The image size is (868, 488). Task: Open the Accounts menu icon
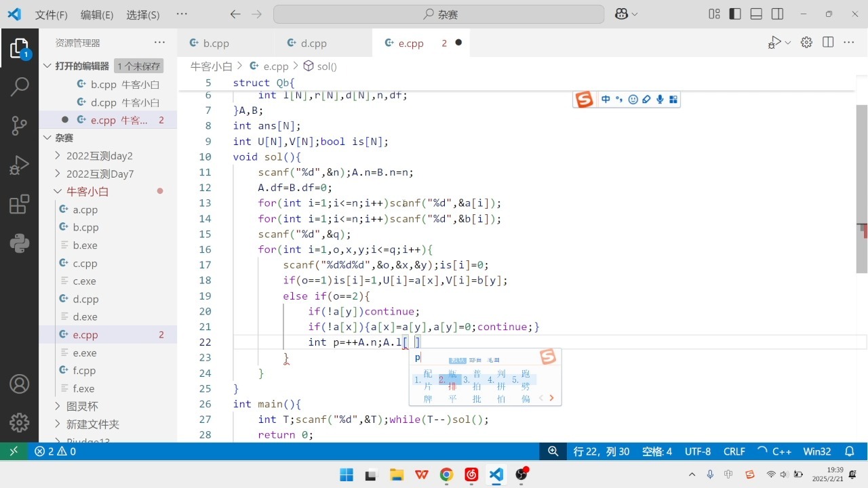pyautogui.click(x=19, y=384)
